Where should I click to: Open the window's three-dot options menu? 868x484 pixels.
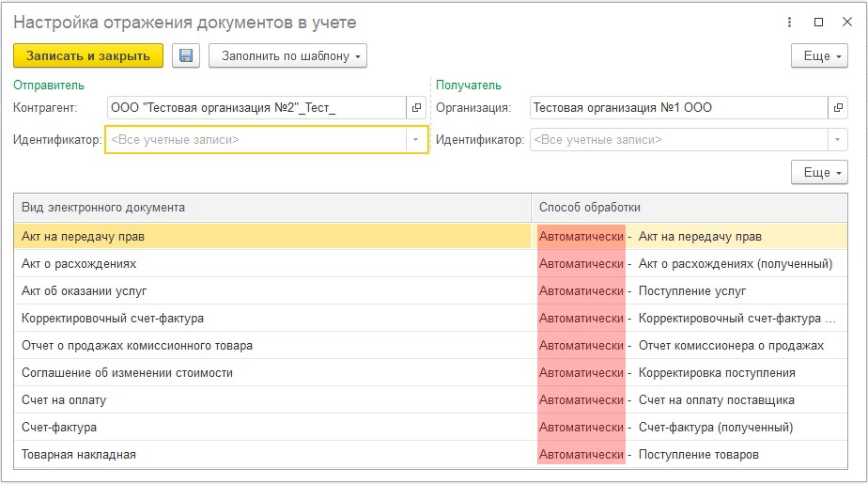787,23
